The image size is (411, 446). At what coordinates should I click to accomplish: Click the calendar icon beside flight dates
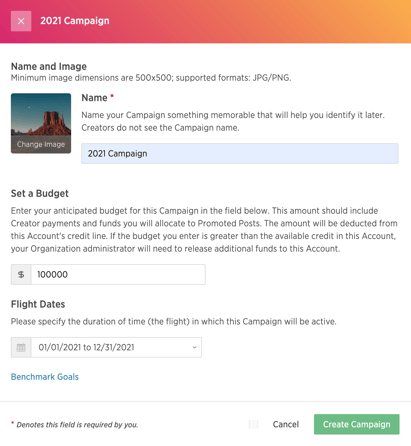point(21,348)
